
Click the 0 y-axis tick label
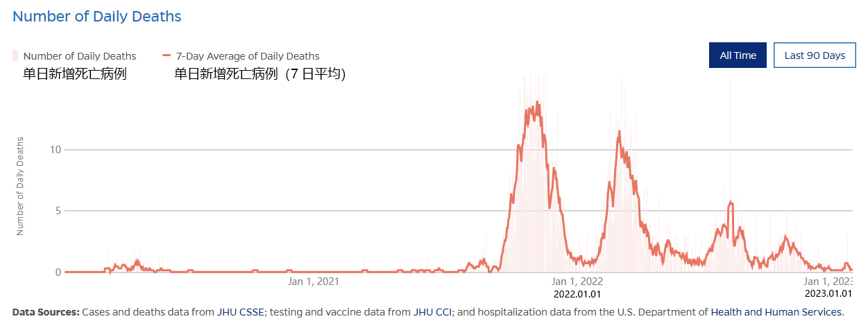pos(58,273)
